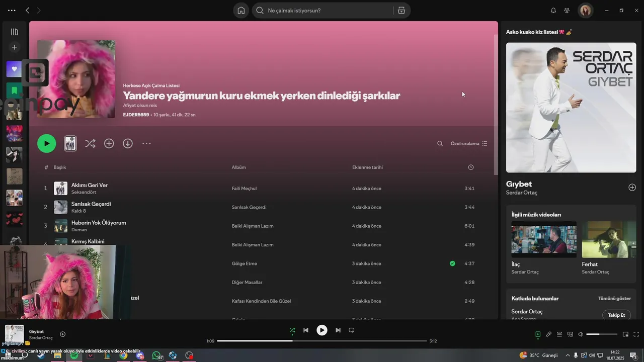This screenshot has width=644, height=362.
Task: Select the song 'Sarılsak Geçerdi' title
Action: (x=91, y=204)
